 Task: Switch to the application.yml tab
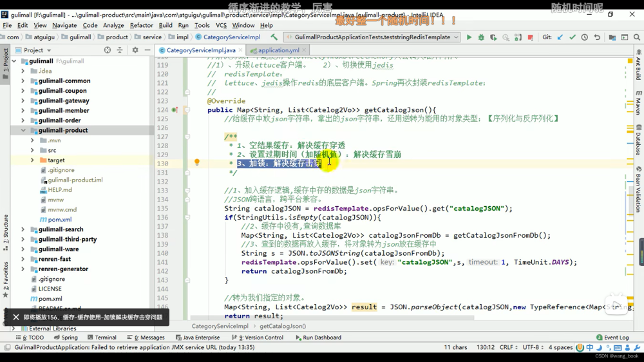point(278,50)
